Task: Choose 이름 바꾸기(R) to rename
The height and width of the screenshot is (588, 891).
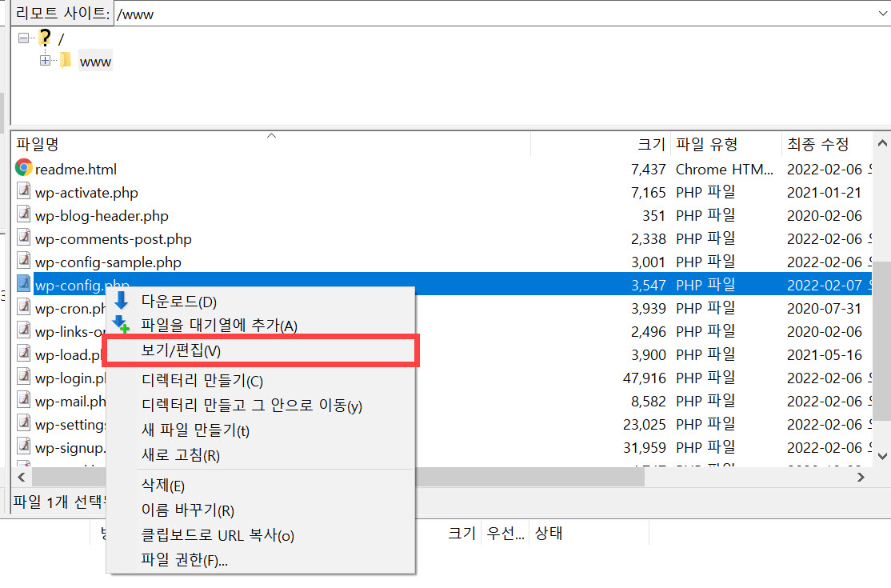Action: tap(261, 510)
